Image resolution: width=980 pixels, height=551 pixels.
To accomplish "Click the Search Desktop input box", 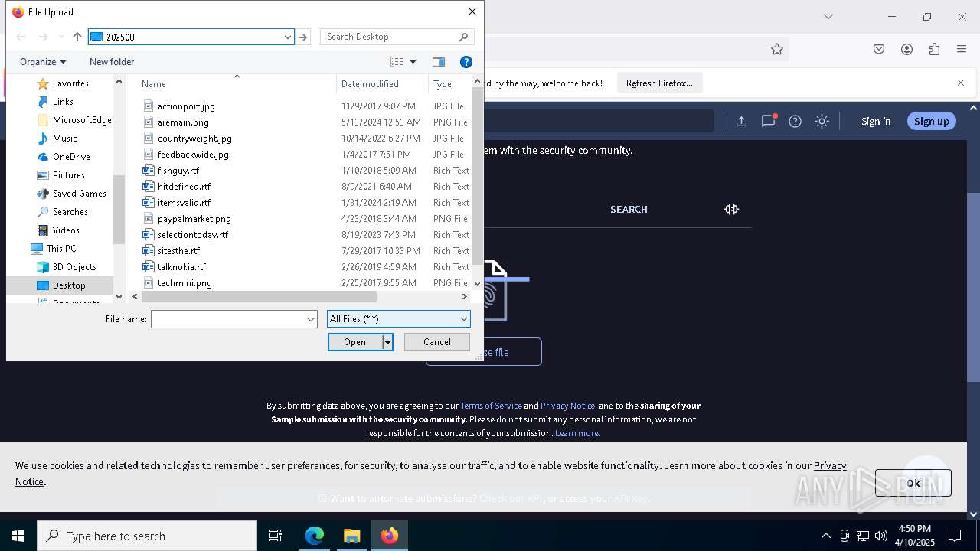I will coord(390,37).
